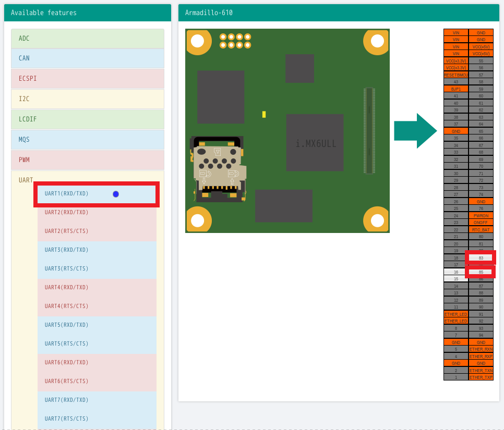Screen dimensions: 504x430
Task: Expand the ADC feature group
Action: (x=88, y=39)
